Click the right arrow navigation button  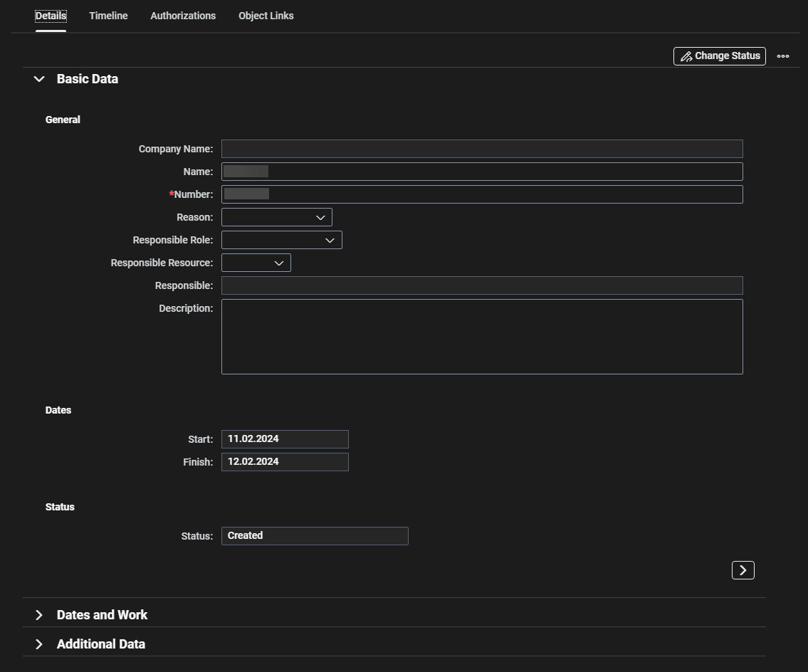(743, 570)
